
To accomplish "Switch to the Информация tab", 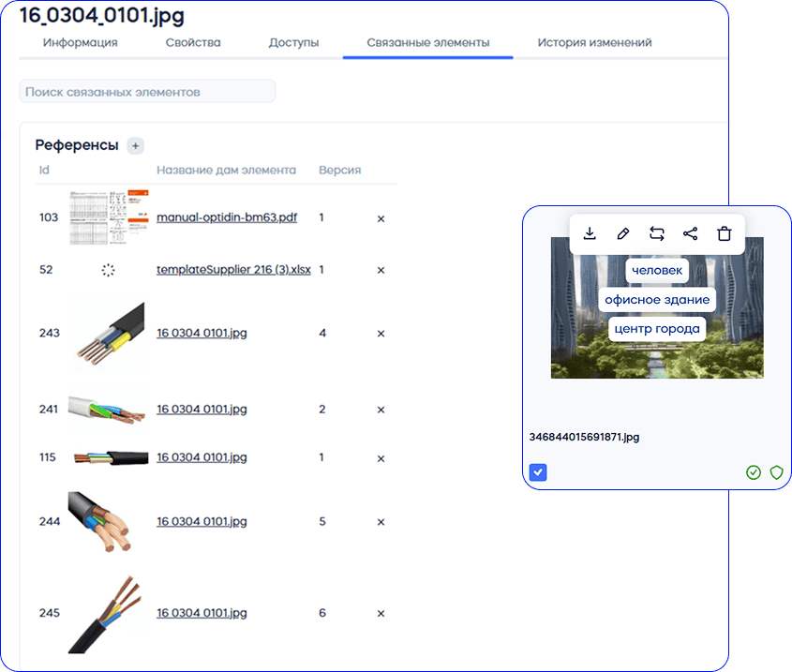I will click(x=81, y=43).
